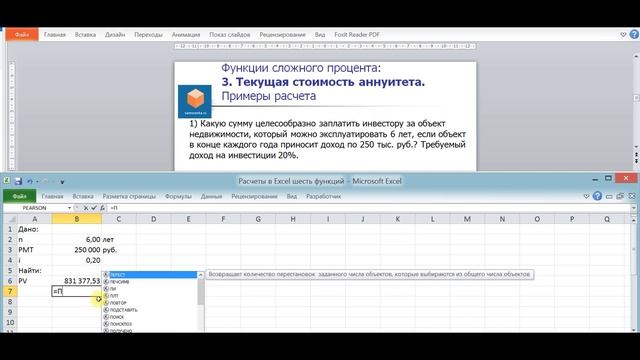Click the Name Box showing PEARSON
The height and width of the screenshot is (360, 640).
point(35,208)
